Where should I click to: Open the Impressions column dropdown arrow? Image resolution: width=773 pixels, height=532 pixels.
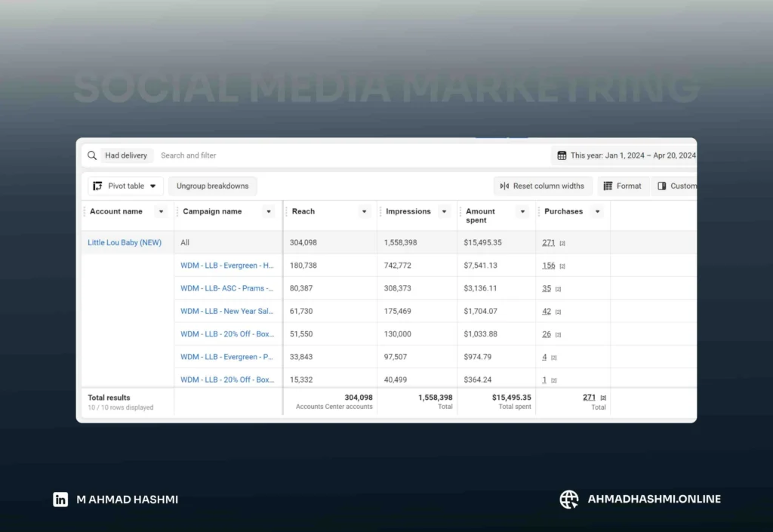tap(444, 212)
